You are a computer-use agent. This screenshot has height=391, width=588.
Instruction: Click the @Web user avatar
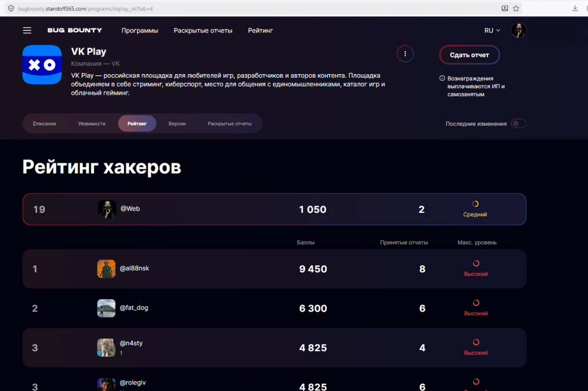point(107,209)
